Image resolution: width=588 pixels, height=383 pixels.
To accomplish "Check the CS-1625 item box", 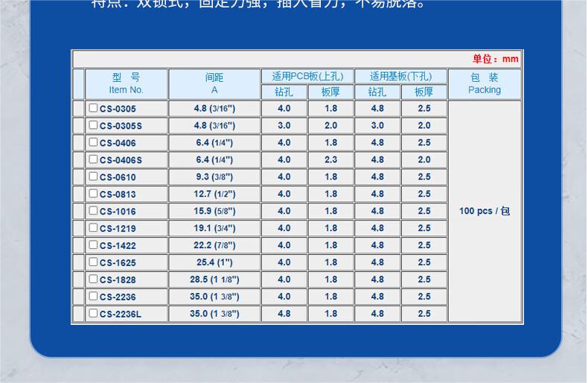I will [x=93, y=262].
